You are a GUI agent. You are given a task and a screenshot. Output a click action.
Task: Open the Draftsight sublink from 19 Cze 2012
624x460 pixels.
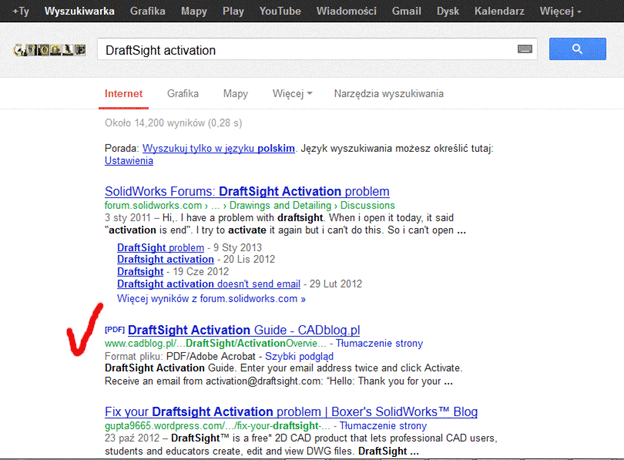[x=140, y=272]
